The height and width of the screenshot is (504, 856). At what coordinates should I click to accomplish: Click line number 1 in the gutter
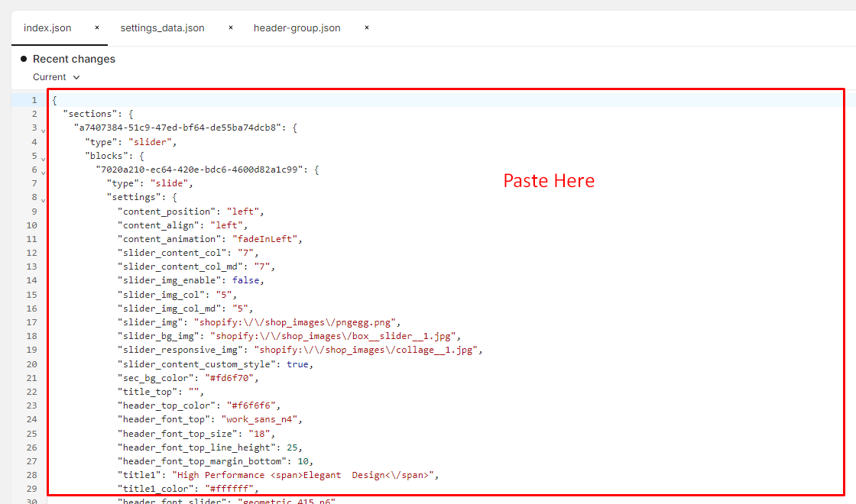tap(33, 100)
